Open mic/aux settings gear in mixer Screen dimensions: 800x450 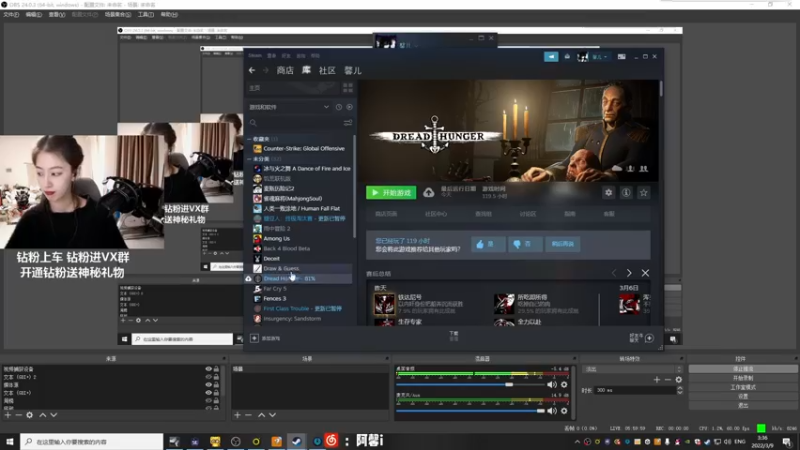[564, 411]
